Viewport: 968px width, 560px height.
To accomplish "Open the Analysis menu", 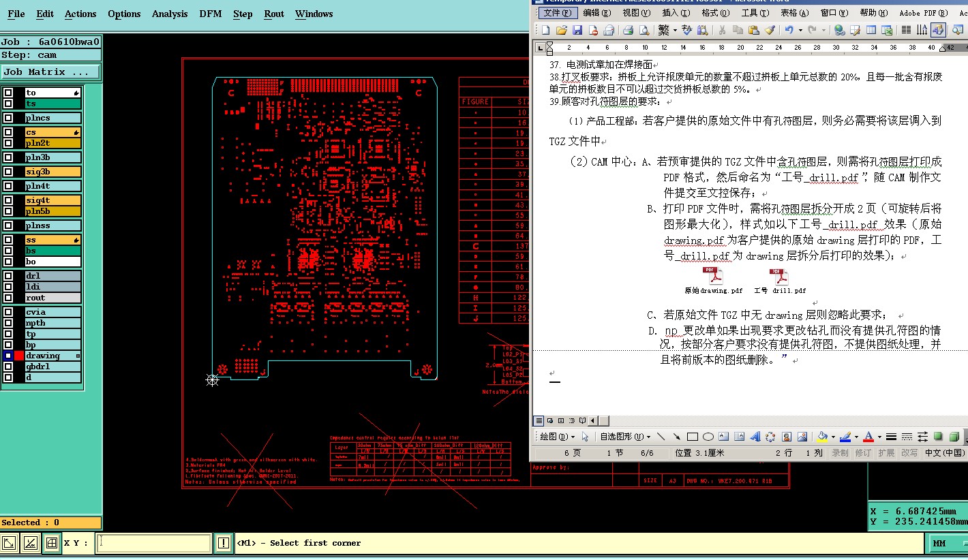I will pos(170,14).
